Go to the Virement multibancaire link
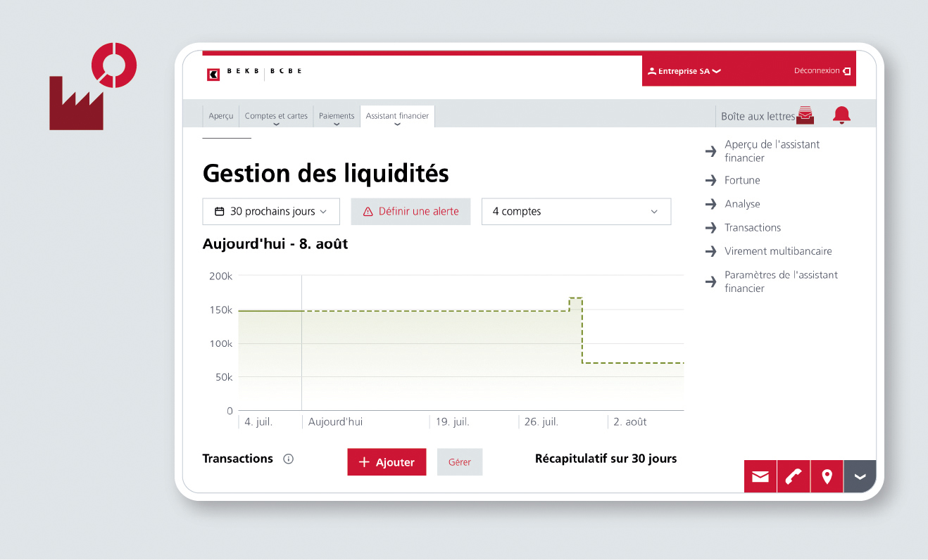The width and height of the screenshot is (928, 560). tap(767, 251)
